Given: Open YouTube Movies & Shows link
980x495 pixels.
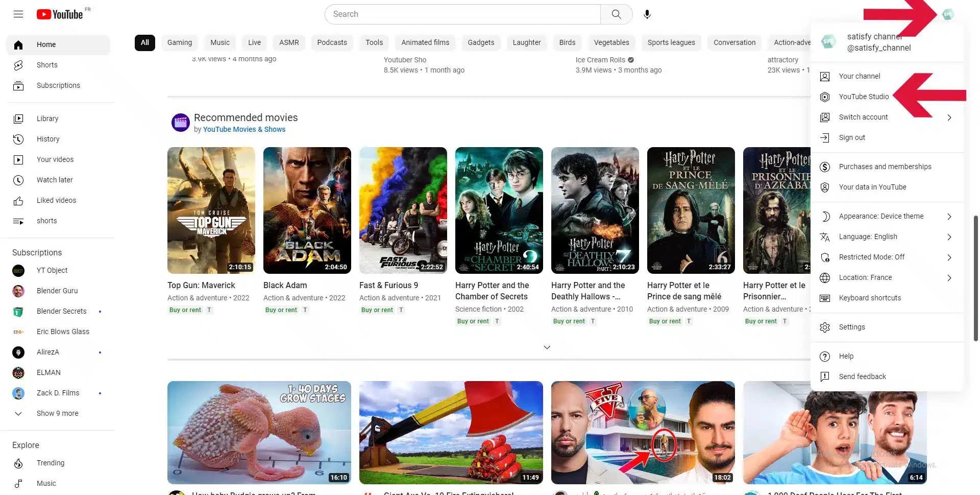Looking at the screenshot, I should point(244,129).
